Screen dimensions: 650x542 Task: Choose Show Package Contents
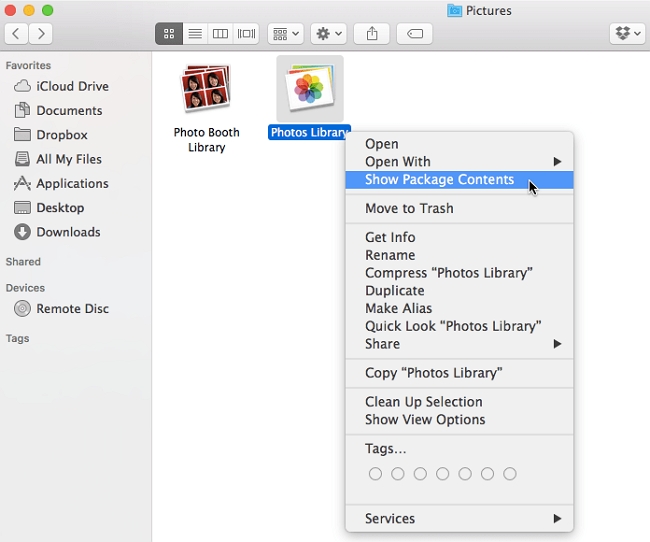[459, 180]
